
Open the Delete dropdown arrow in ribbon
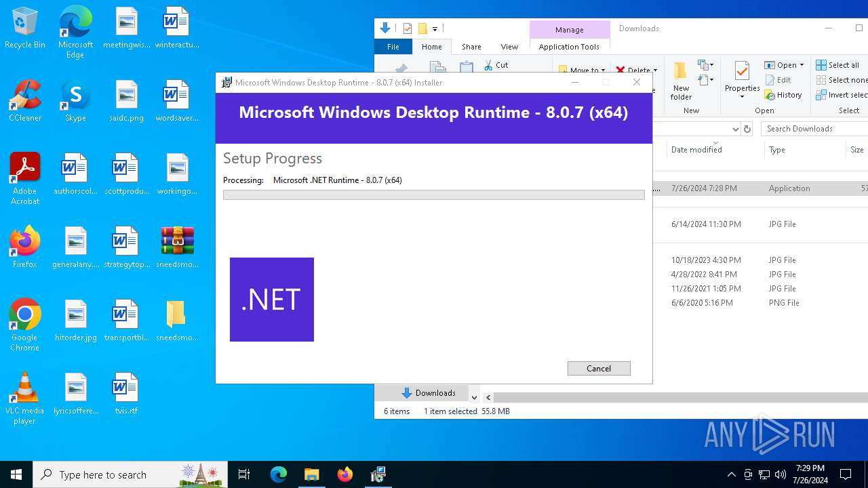(655, 70)
